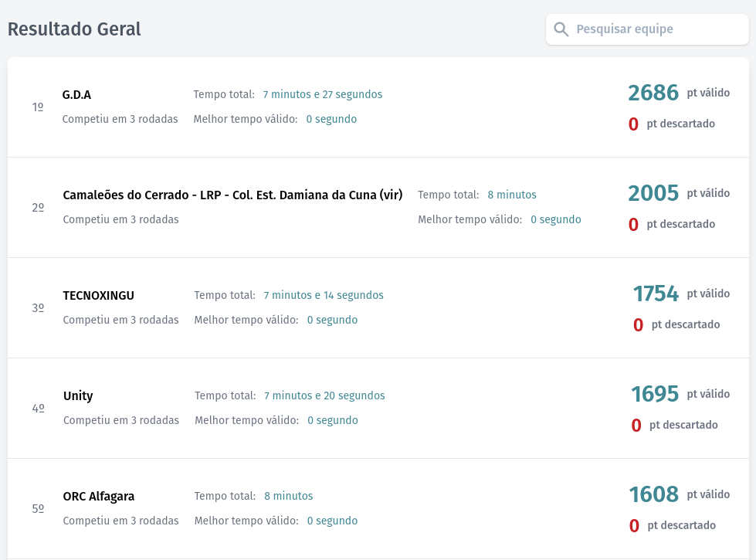Click the 2686 valid points score
This screenshot has width=756, height=560.
click(653, 93)
